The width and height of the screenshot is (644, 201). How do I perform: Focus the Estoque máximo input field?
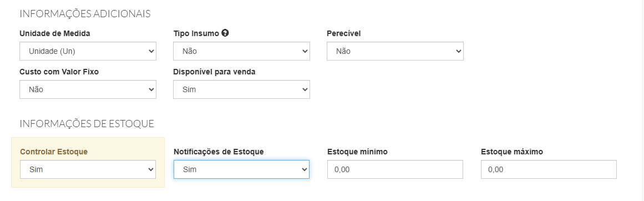pyautogui.click(x=549, y=169)
